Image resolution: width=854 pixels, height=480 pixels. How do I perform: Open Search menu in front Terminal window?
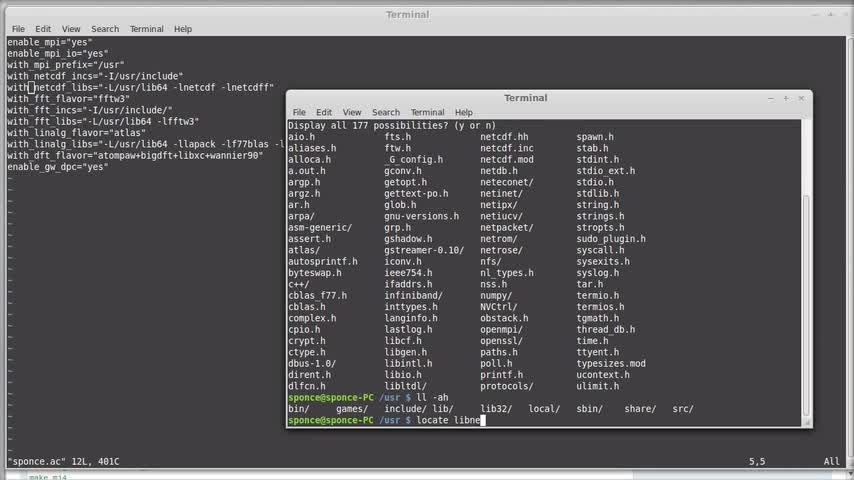[x=386, y=112]
